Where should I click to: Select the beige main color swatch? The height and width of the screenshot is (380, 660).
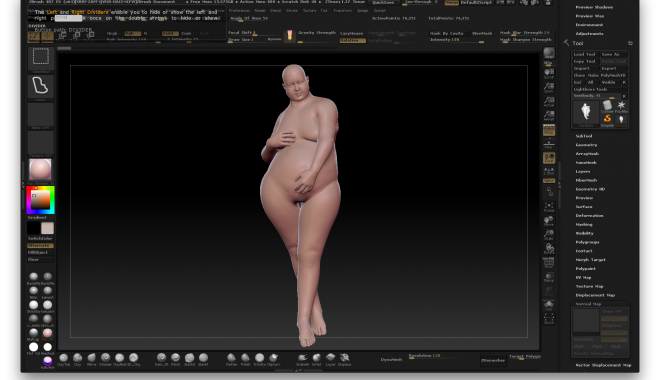click(x=47, y=228)
